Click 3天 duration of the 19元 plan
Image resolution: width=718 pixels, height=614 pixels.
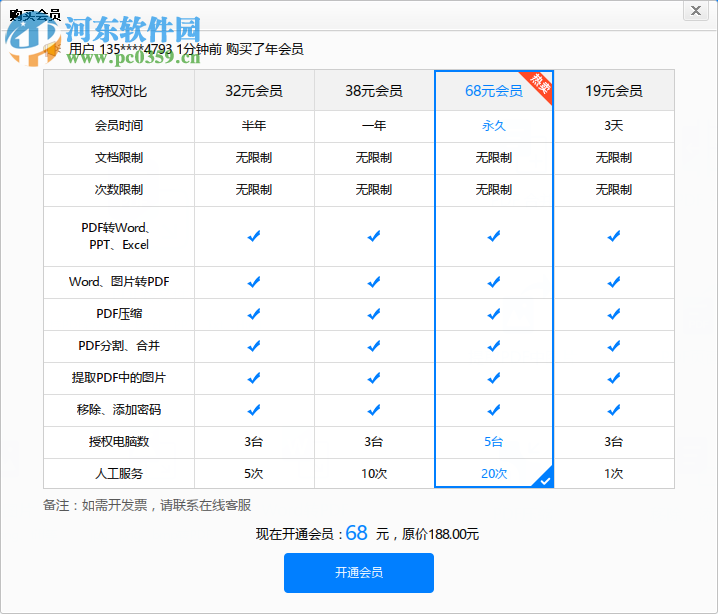pyautogui.click(x=614, y=125)
